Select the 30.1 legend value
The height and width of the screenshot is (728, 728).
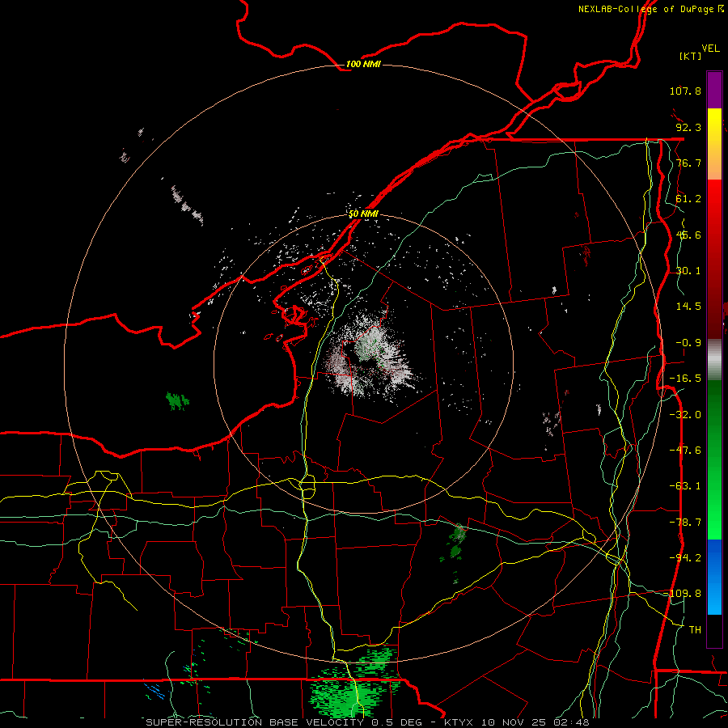click(x=688, y=271)
